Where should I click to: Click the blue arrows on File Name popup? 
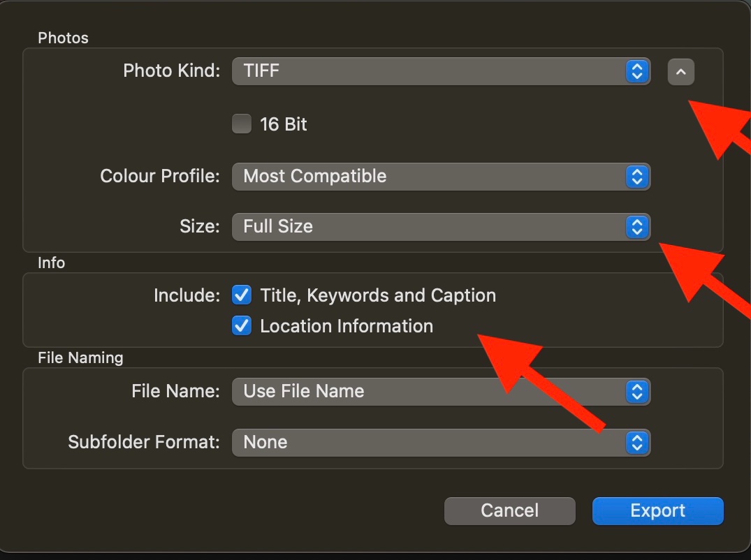(636, 392)
